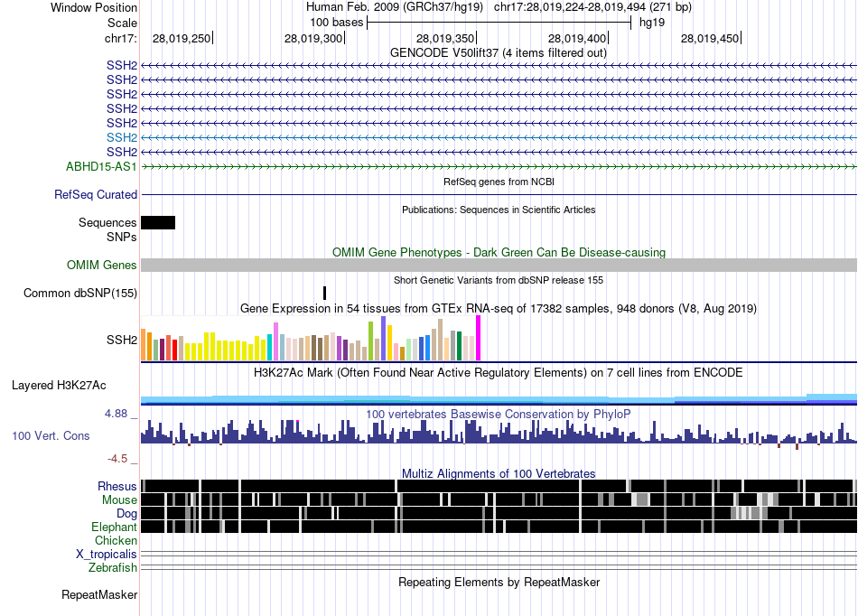
Task: Click the 100 Vert. Cons label
Action: (x=51, y=436)
